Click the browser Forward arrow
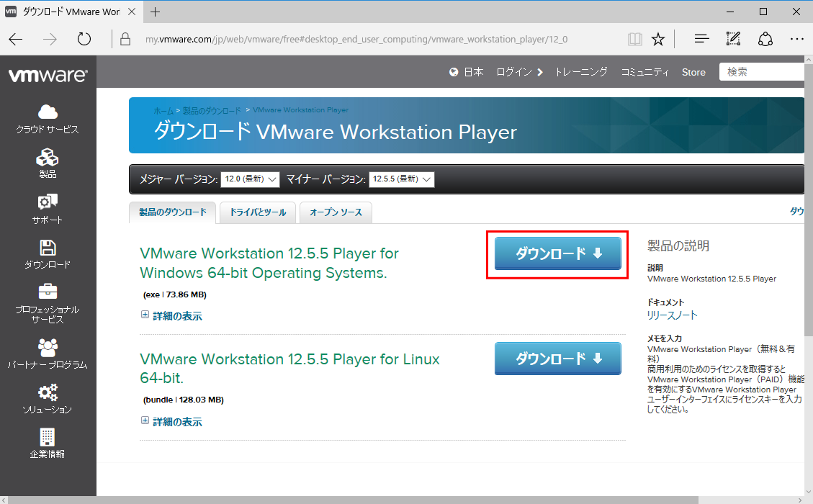813x504 pixels. click(x=50, y=39)
